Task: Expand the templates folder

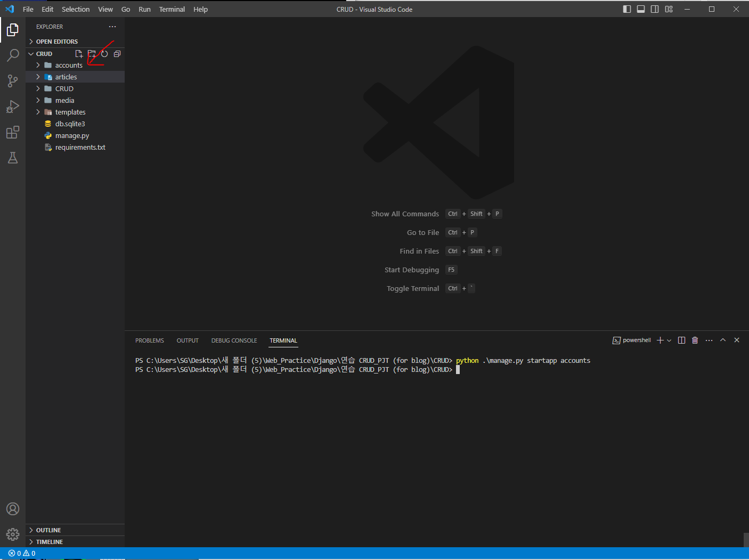Action: 75,112
